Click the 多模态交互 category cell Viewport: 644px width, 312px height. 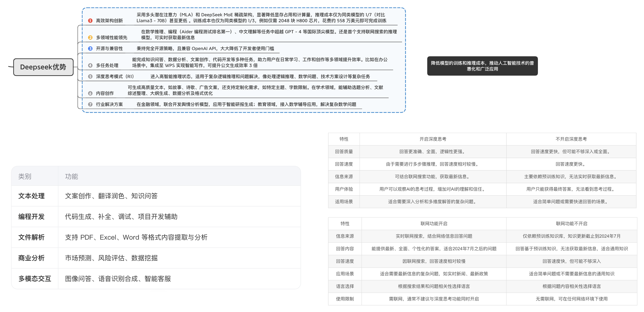pyautogui.click(x=35, y=278)
